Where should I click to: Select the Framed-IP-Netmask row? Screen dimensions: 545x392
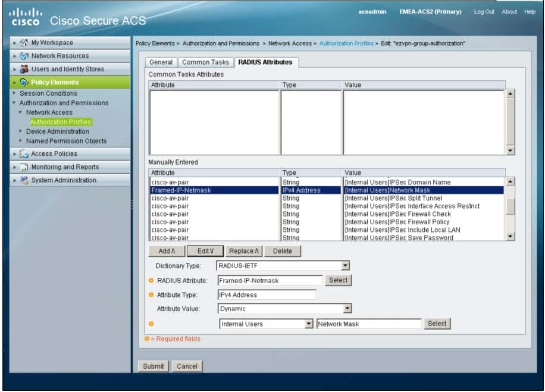click(x=327, y=190)
